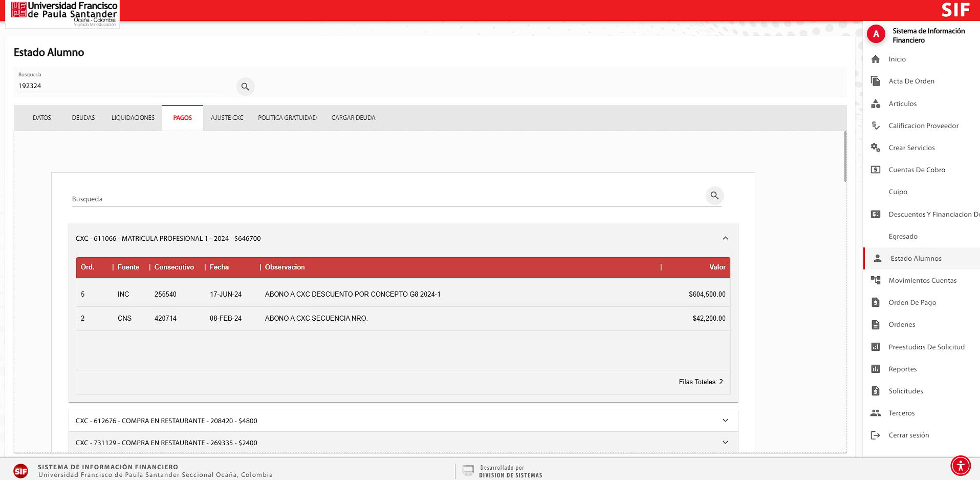Click the date 08-FEB-24

[226, 318]
